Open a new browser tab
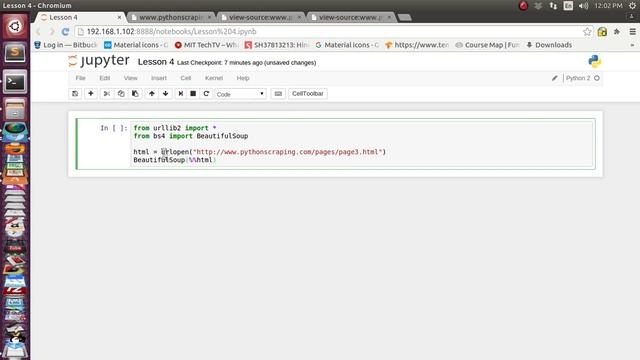The height and width of the screenshot is (360, 640). (404, 17)
